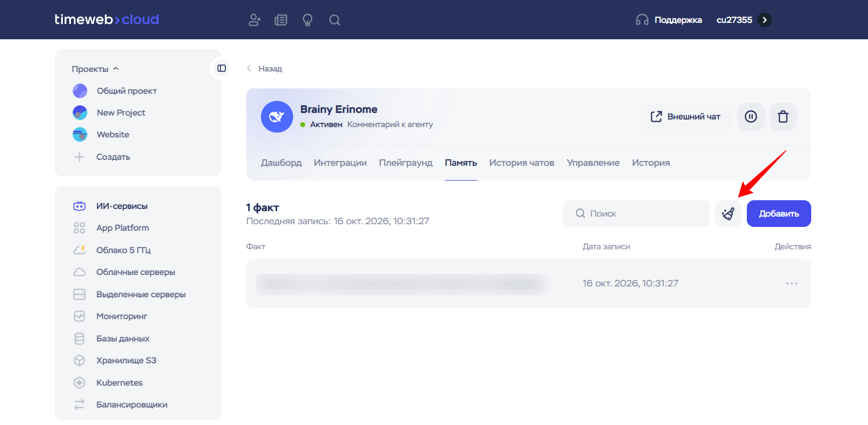Click the add user icon in header
The width and height of the screenshot is (868, 425).
click(x=254, y=20)
